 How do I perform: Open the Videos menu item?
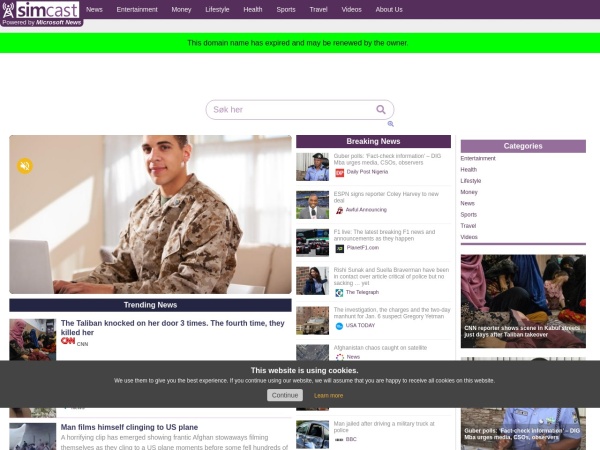click(x=351, y=10)
